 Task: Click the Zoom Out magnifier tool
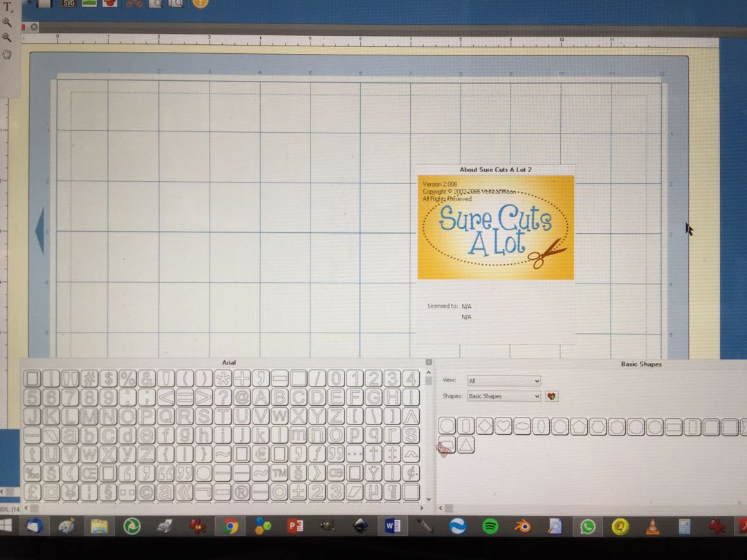point(7,37)
